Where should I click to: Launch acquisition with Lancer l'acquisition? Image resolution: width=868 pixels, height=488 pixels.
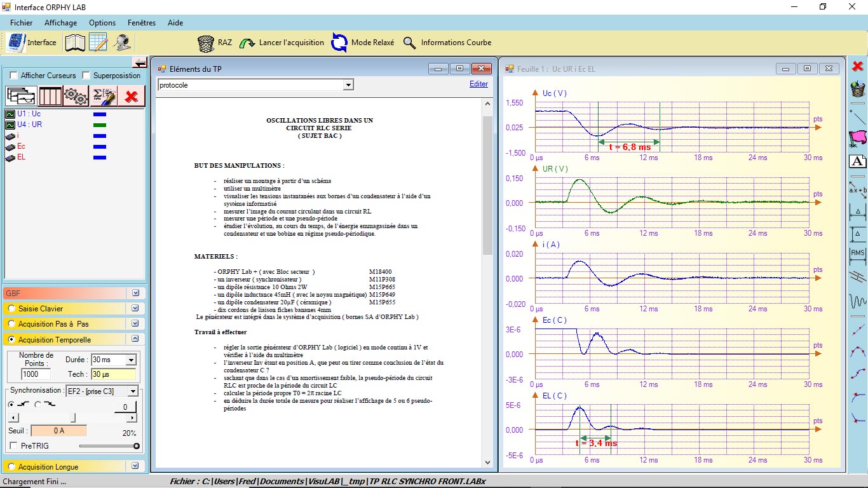(281, 43)
